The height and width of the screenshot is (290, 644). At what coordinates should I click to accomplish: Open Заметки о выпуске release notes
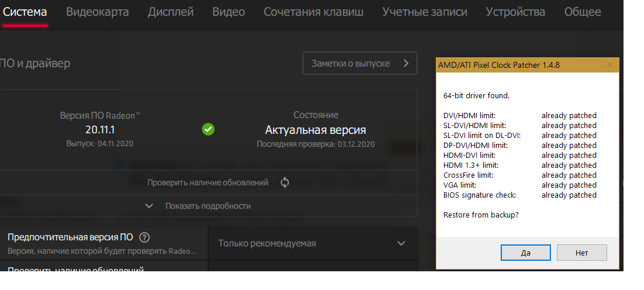[360, 63]
